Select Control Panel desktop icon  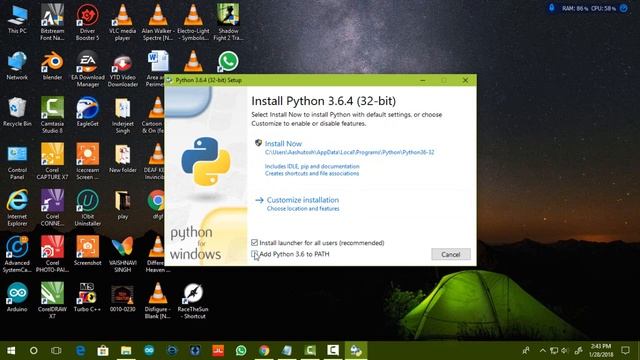click(17, 162)
